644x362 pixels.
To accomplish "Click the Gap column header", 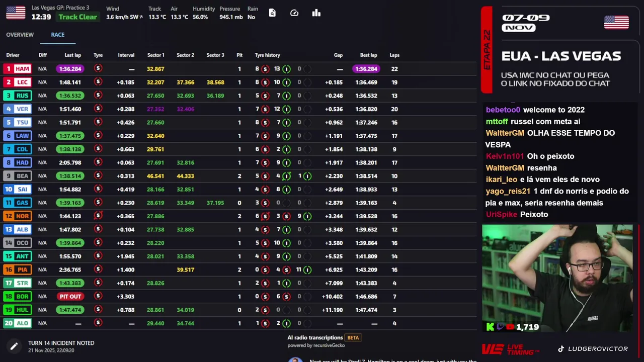I will tap(338, 55).
